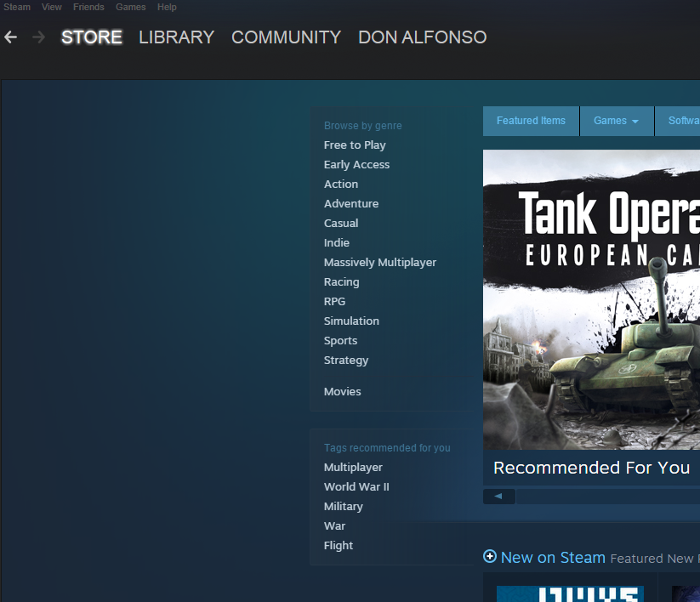This screenshot has width=700, height=602.
Task: Browse the Free to Play genre
Action: coord(355,145)
